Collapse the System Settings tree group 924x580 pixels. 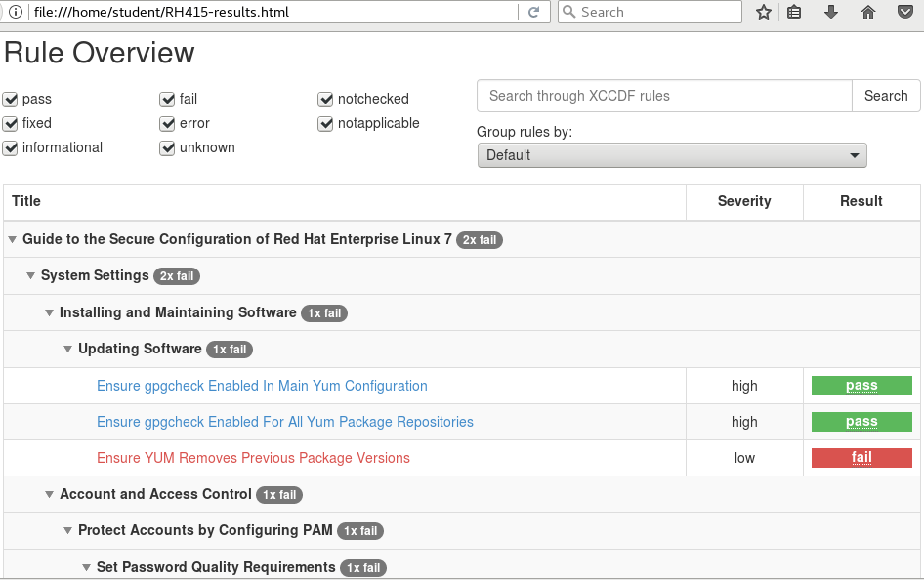click(x=31, y=276)
